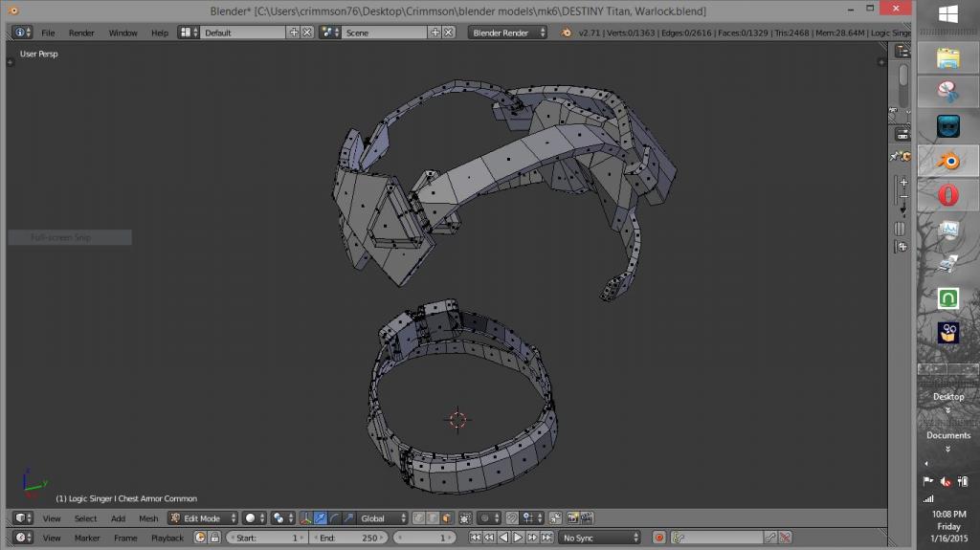Click the add new scene plus icon

coord(434,33)
